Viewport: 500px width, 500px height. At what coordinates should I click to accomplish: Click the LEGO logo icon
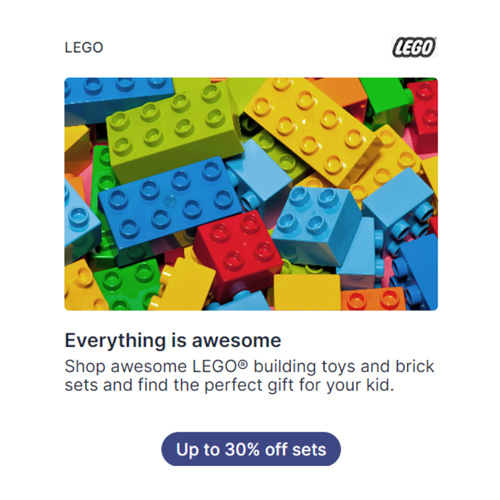[x=414, y=47]
